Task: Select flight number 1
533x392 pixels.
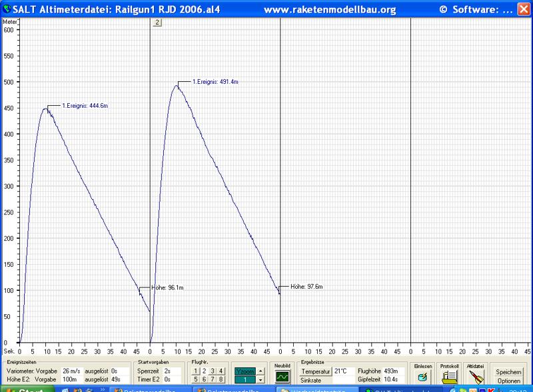Action: 196,371
